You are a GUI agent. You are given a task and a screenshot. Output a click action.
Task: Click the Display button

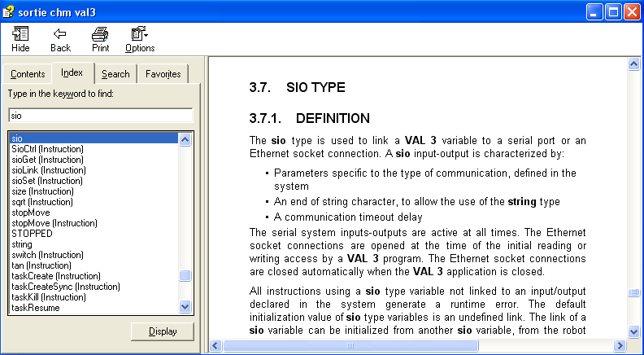coord(163,331)
